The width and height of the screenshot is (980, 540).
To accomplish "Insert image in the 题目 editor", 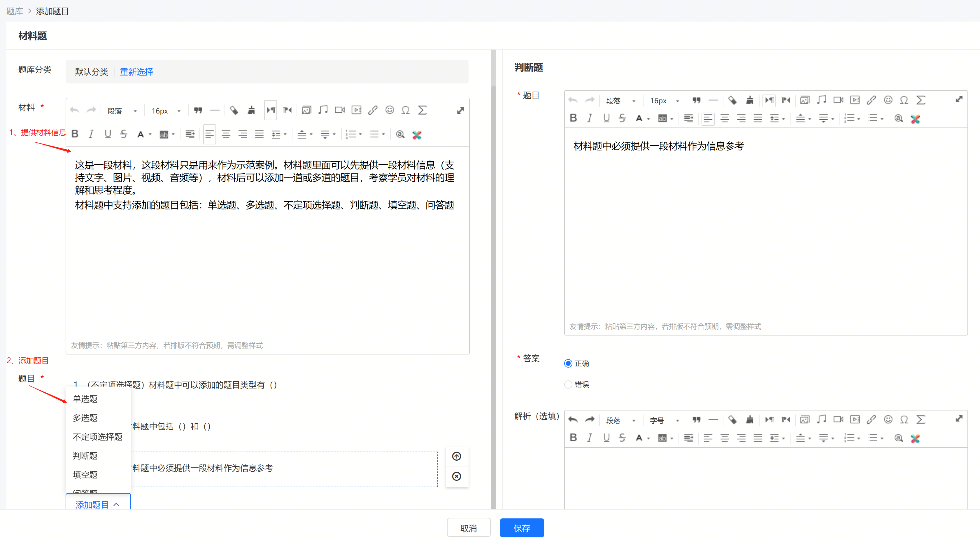I will point(805,100).
